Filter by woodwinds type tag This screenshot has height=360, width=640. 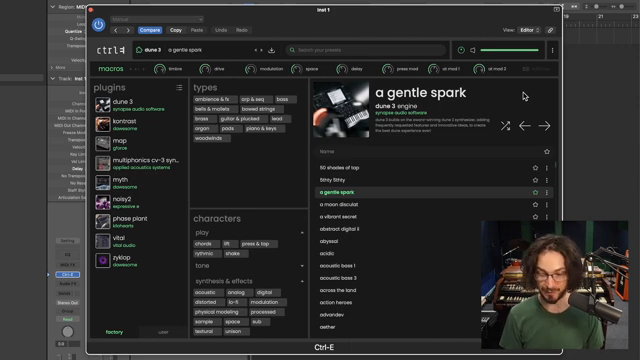[211, 138]
